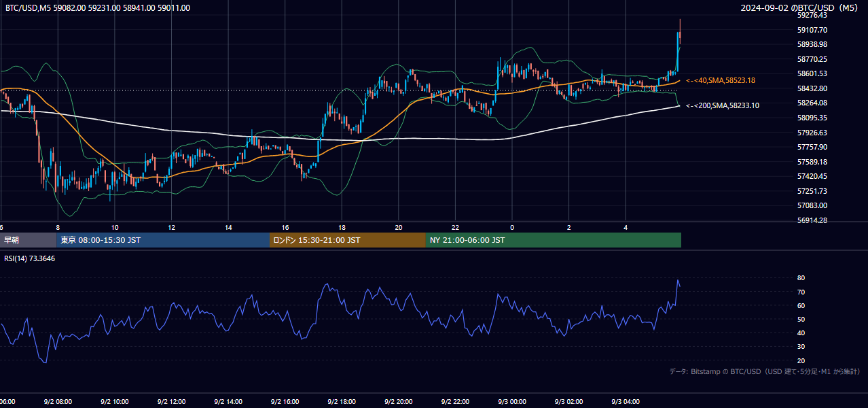Image resolution: width=868 pixels, height=408 pixels.
Task: Click hour tick 4 under the price chart
Action: tap(626, 227)
